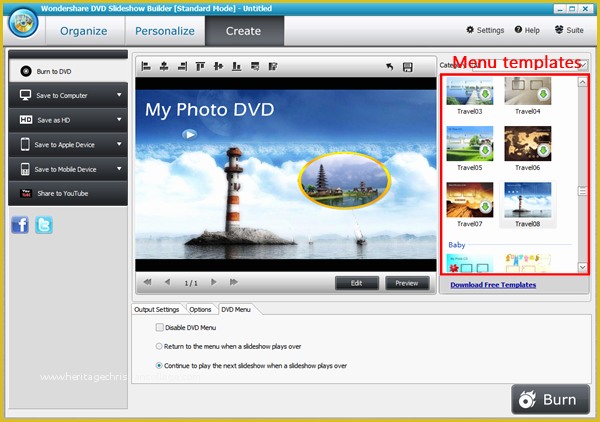The image size is (600, 422).
Task: Open Settings from the top bar
Action: tap(485, 30)
